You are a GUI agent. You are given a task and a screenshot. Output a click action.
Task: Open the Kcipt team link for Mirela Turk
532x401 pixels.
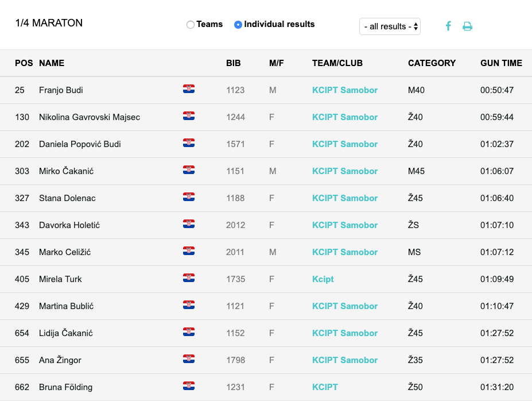click(323, 279)
